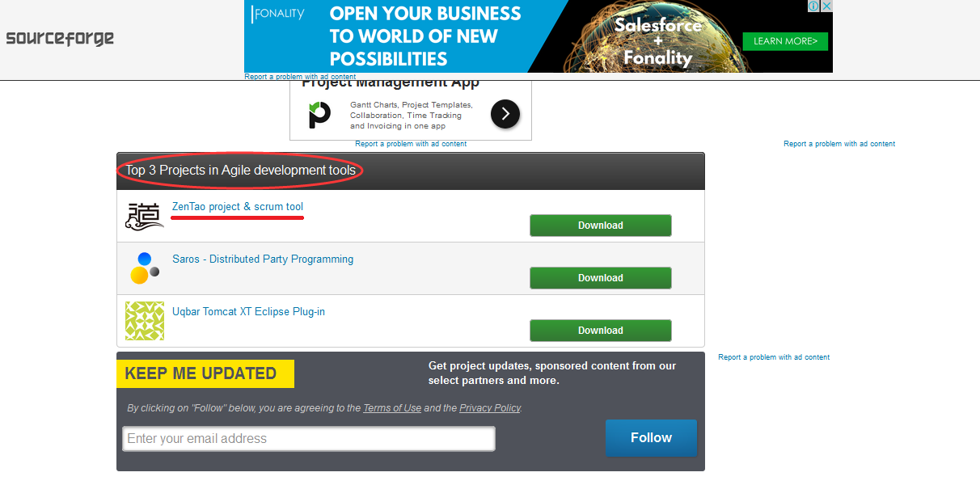Open the Saros colored circles icon

[x=145, y=268]
